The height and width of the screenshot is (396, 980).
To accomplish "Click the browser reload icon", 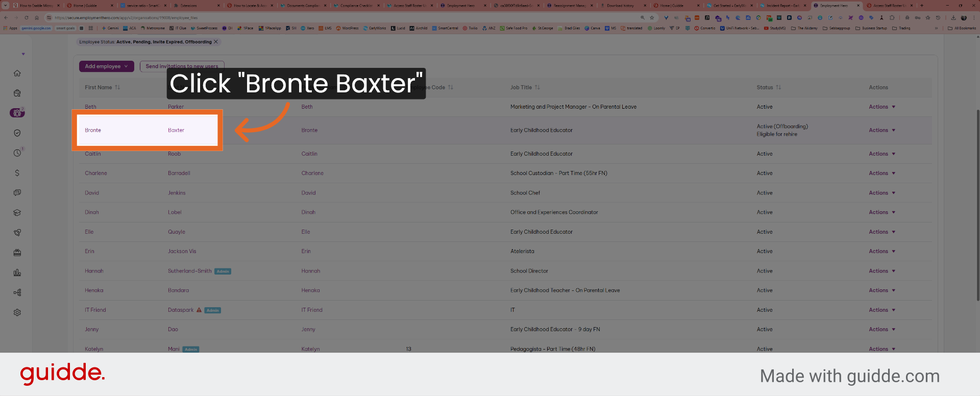I will pos(27,17).
